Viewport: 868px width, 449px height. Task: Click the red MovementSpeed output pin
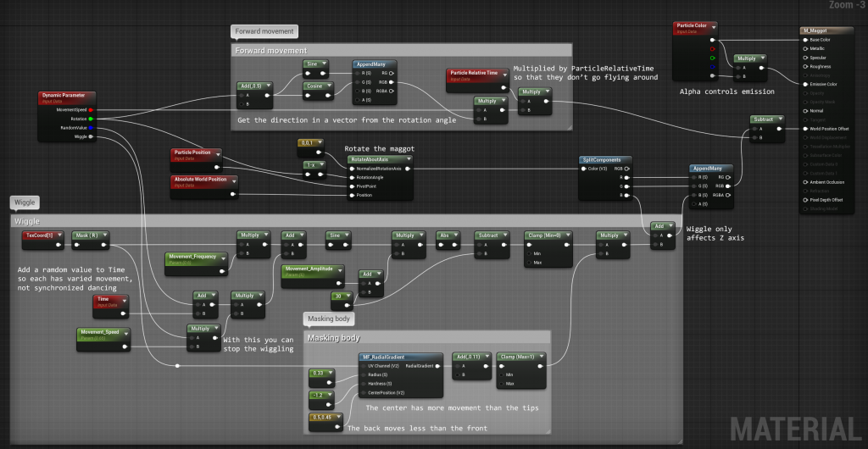point(90,110)
